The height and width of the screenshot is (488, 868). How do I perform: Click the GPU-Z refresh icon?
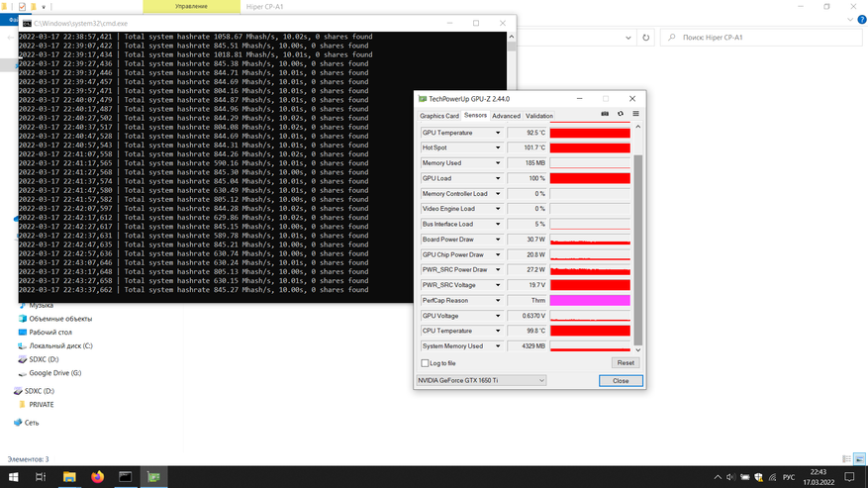pos(621,115)
